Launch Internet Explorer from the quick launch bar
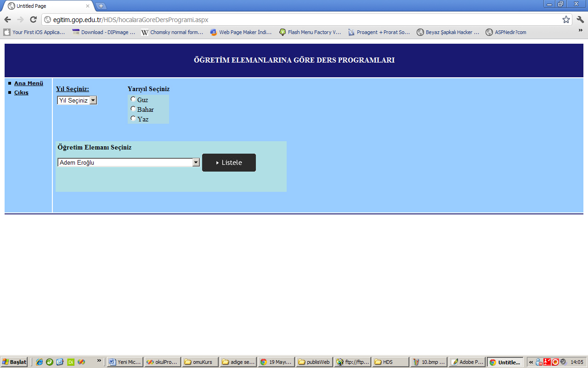588x368 pixels. point(39,362)
